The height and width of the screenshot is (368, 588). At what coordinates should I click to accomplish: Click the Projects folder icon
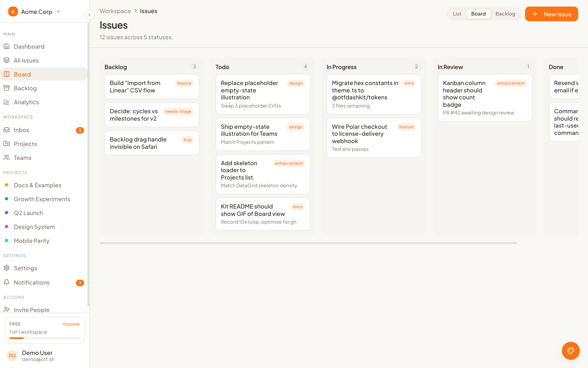[x=7, y=144]
